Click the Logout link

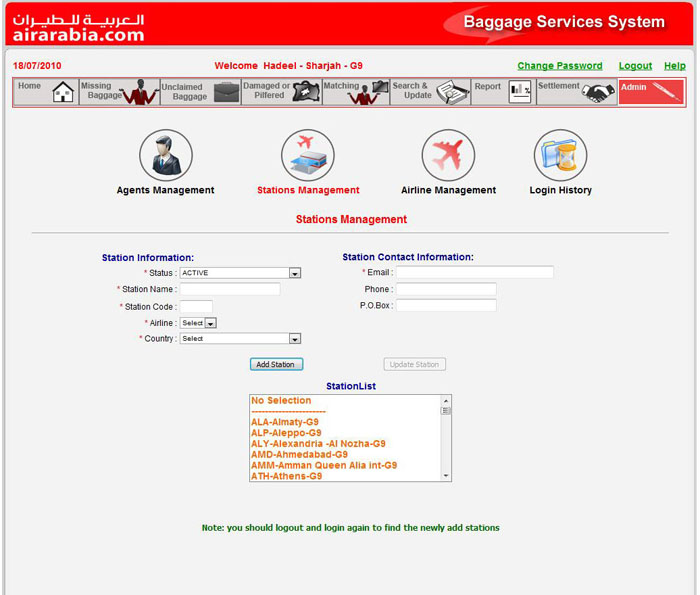click(x=635, y=66)
